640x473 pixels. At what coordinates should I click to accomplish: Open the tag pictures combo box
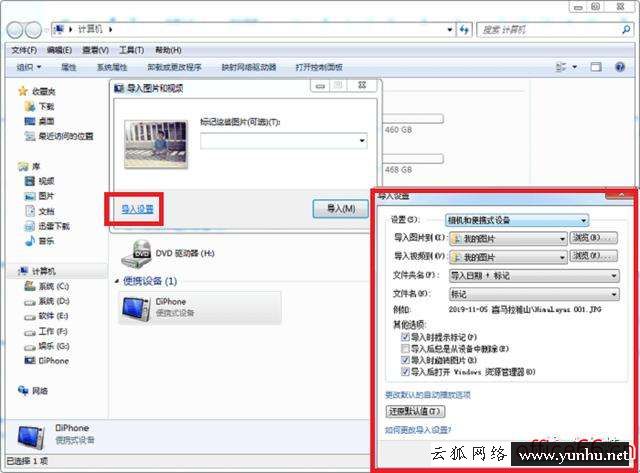coord(284,141)
